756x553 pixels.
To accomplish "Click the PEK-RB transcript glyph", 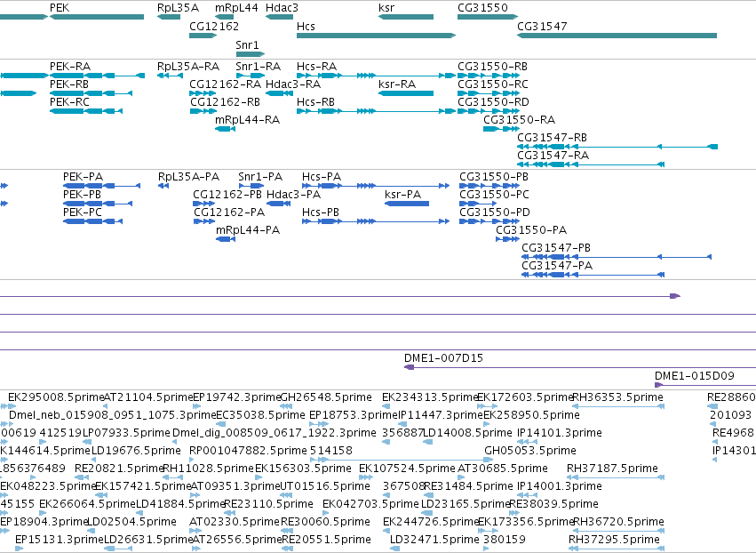I will coord(92,93).
